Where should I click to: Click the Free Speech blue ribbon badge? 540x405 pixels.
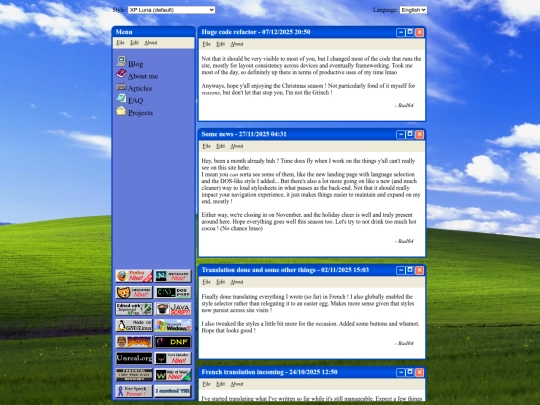134,391
